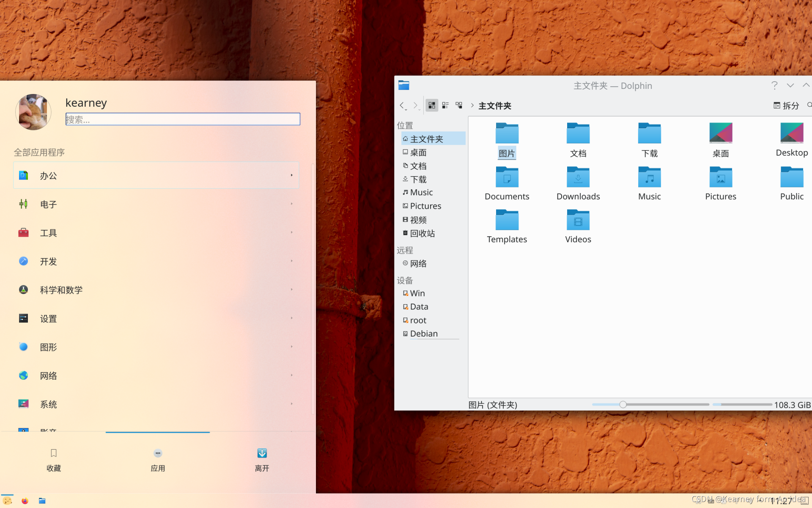Open the Downloads folder icon
The image size is (812, 508).
point(578,177)
